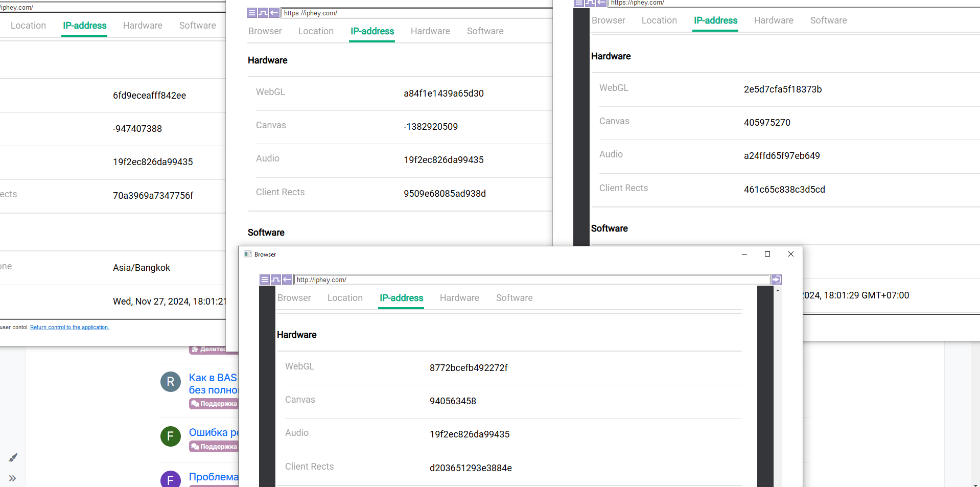This screenshot has height=487, width=980.
Task: Select Location tab in top-right browser
Action: [659, 20]
